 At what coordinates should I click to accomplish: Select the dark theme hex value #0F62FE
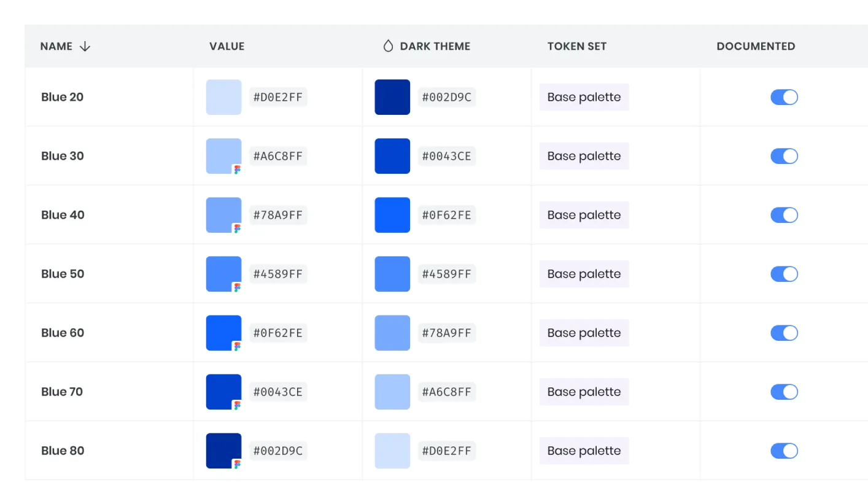pyautogui.click(x=447, y=215)
